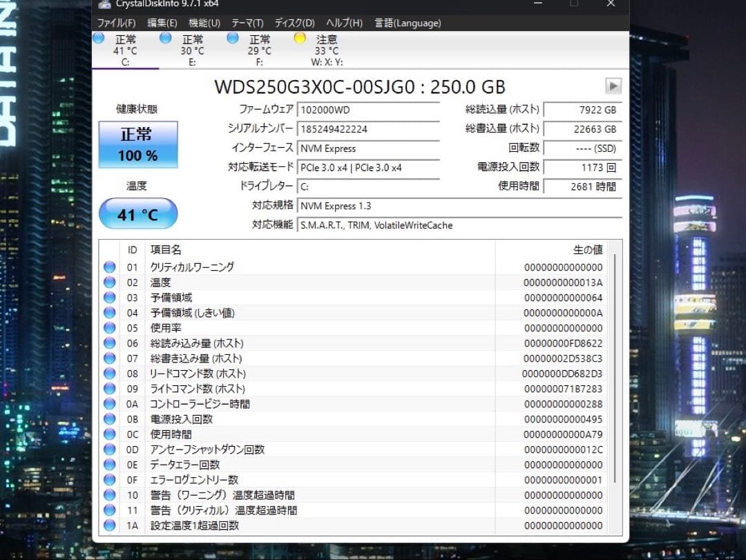
Task: Click the indicator dot beside クリティカルワーニング
Action: coord(111,267)
